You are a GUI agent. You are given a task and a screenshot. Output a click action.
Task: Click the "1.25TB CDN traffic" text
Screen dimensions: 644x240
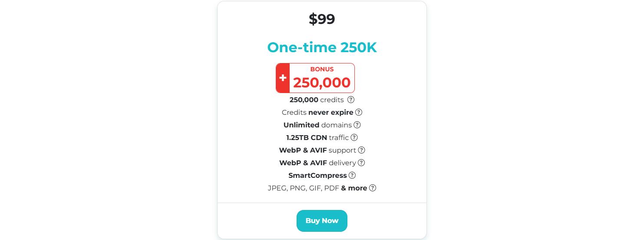point(317,138)
